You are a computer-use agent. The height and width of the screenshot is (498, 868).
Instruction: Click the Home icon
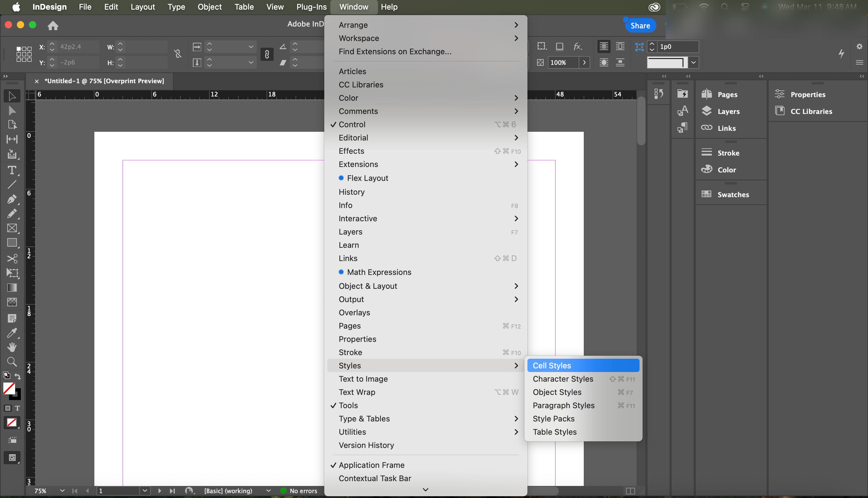(x=53, y=26)
